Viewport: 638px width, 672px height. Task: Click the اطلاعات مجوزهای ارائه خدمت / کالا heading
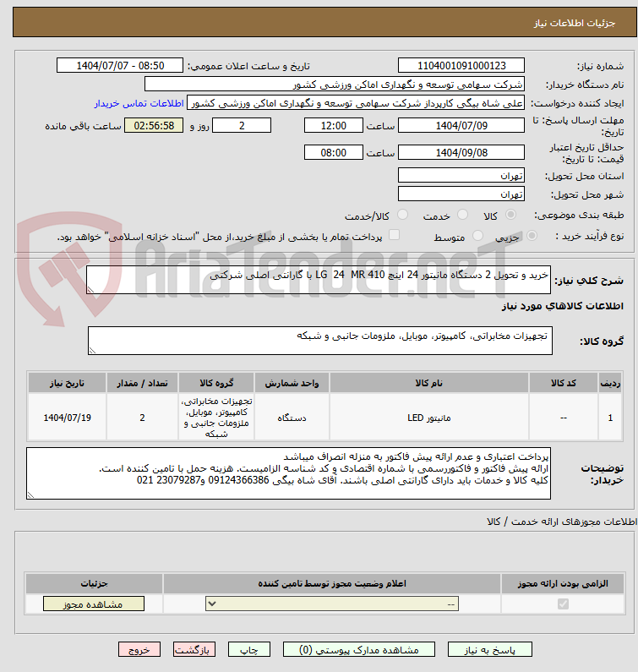pos(562,522)
